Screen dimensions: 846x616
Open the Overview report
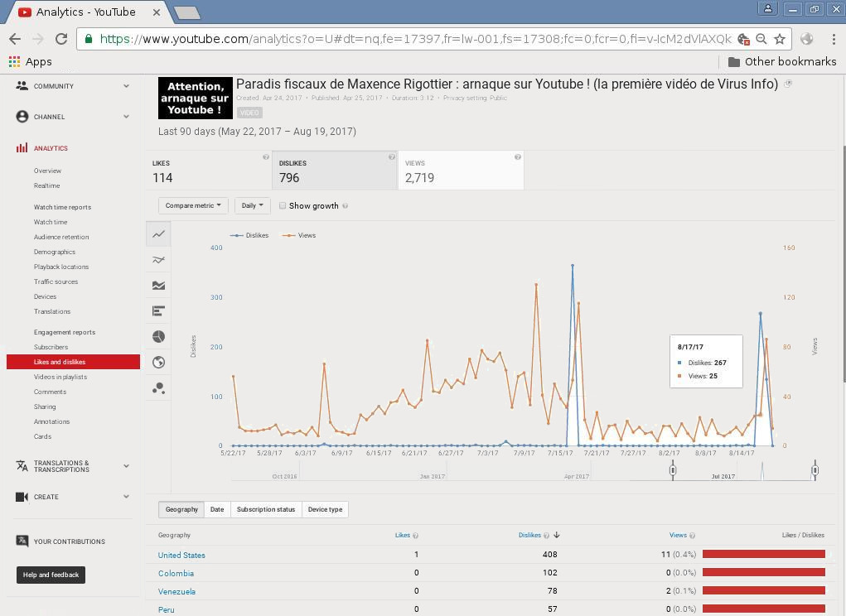[47, 171]
